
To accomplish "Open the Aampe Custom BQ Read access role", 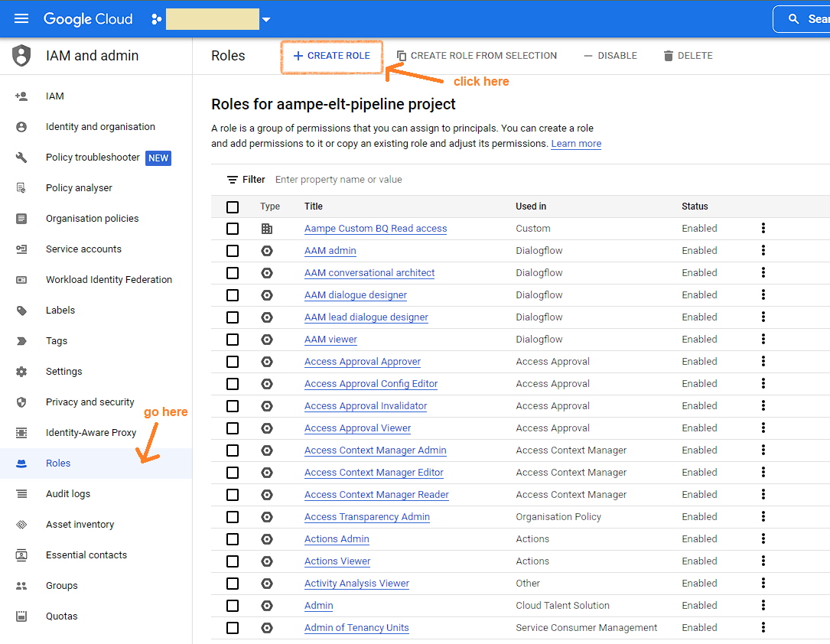I will coord(376,229).
